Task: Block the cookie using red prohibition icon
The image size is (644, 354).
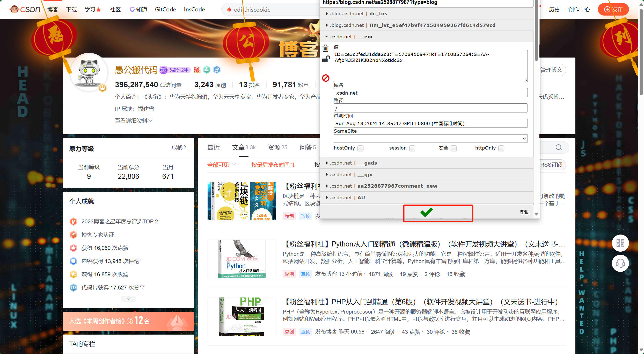Action: tap(326, 78)
